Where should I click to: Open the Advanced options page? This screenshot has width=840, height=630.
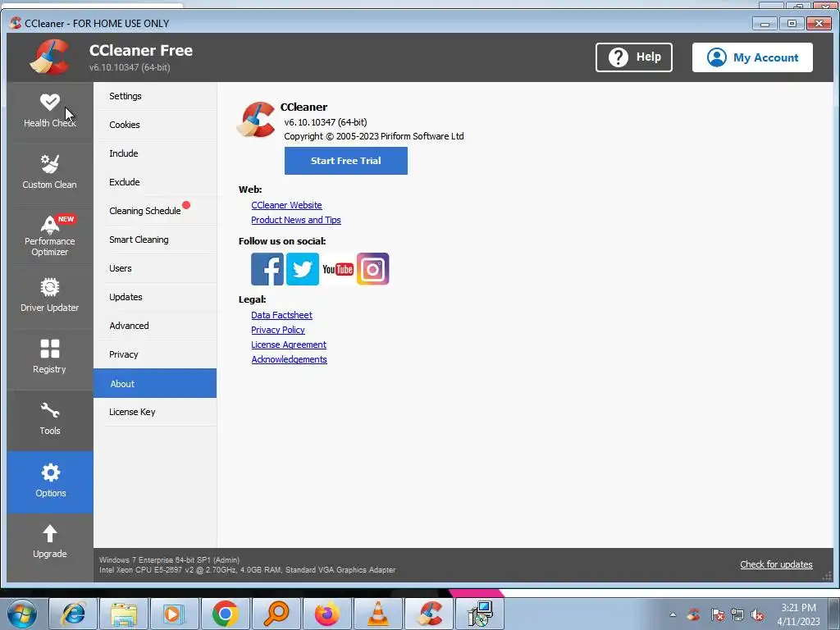click(155, 326)
